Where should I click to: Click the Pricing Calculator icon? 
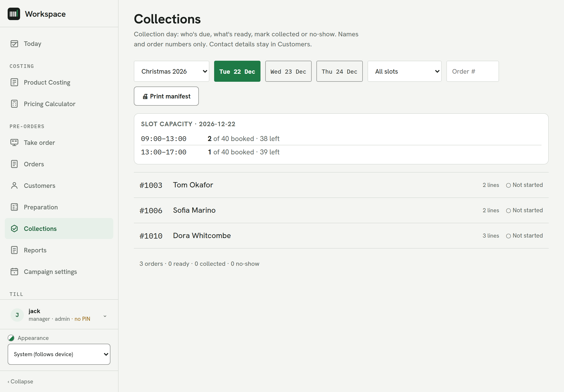point(14,104)
